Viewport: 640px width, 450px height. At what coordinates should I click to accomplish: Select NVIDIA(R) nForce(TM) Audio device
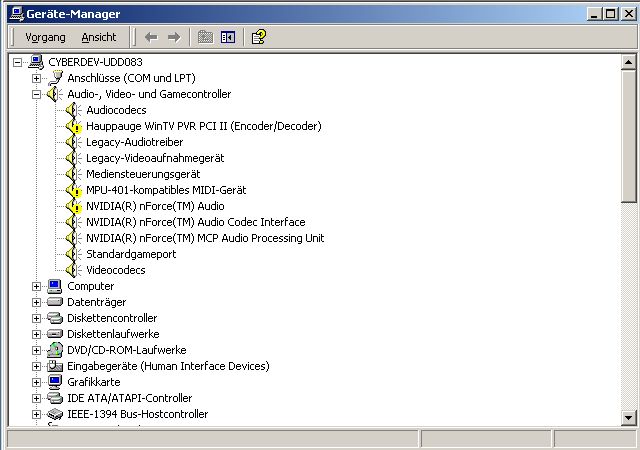coord(155,206)
